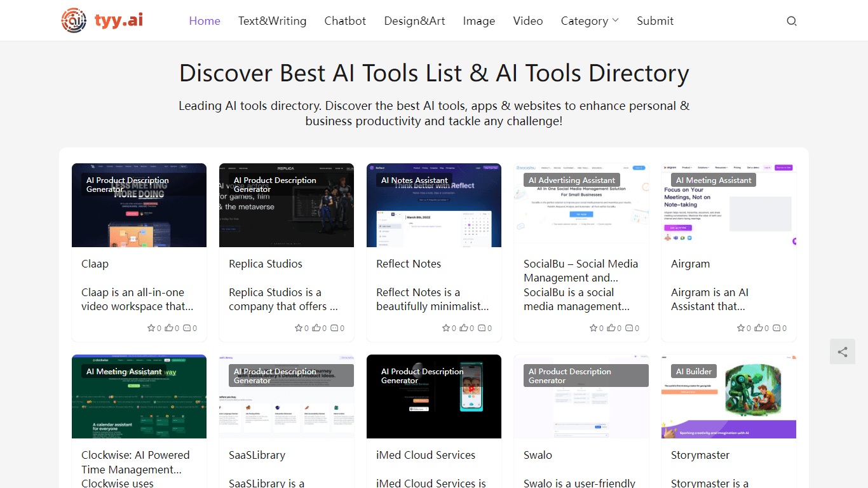Click the AI Advertising Assistant tag on SocialBu
This screenshot has width=868, height=488.
(572, 180)
